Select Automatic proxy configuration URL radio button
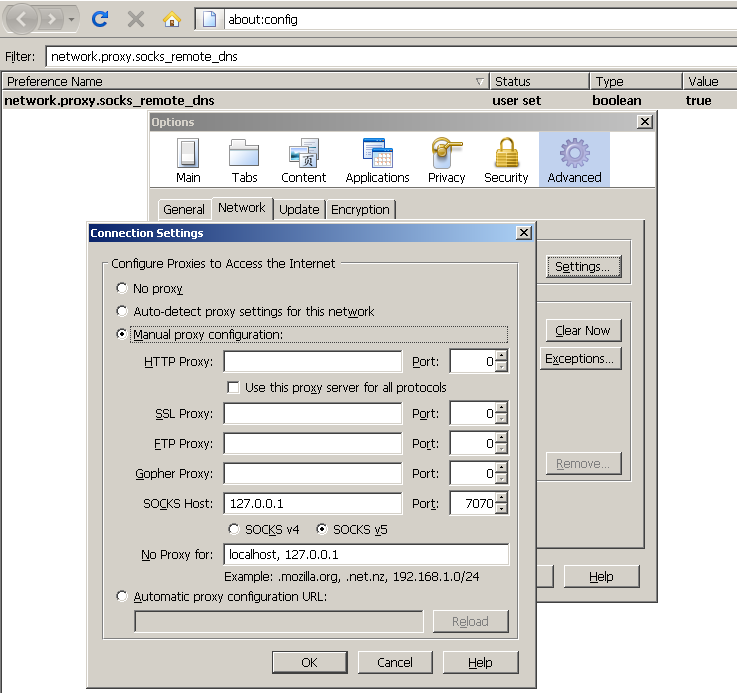737x693 pixels. pyautogui.click(x=122, y=596)
